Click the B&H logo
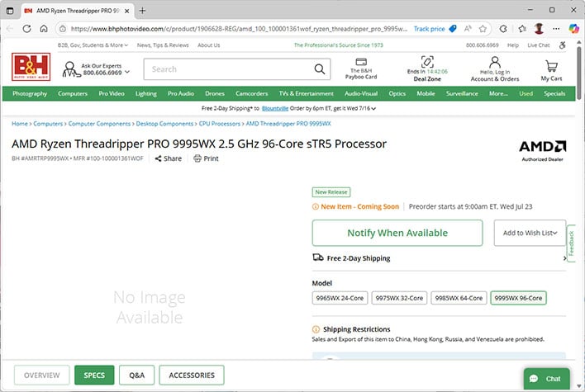Viewport: 585px width, 392px height. pos(31,67)
